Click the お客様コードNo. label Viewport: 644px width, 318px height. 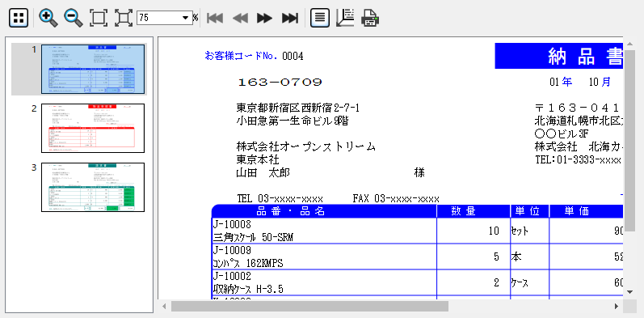(242, 56)
